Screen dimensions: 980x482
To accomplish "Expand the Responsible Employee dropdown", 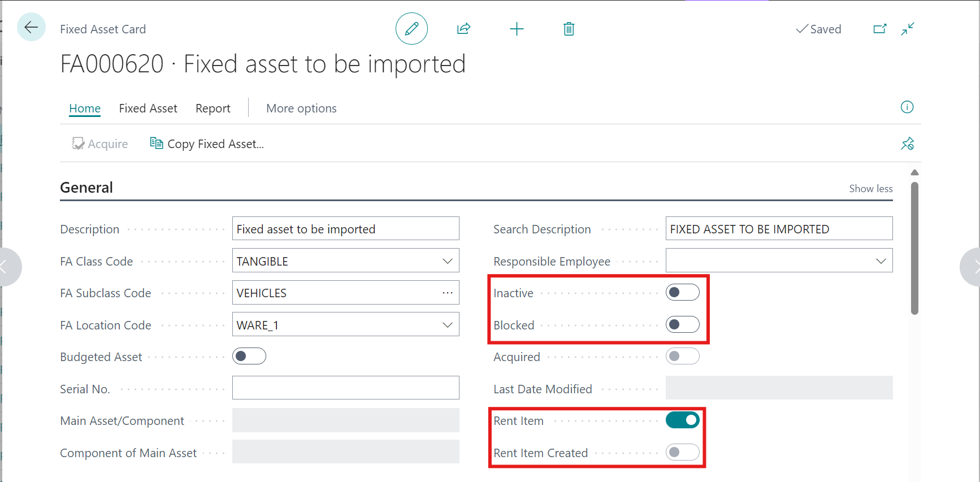I will [881, 261].
